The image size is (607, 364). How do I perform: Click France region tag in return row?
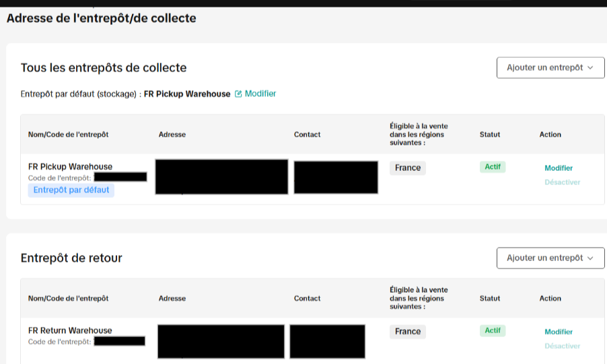408,332
